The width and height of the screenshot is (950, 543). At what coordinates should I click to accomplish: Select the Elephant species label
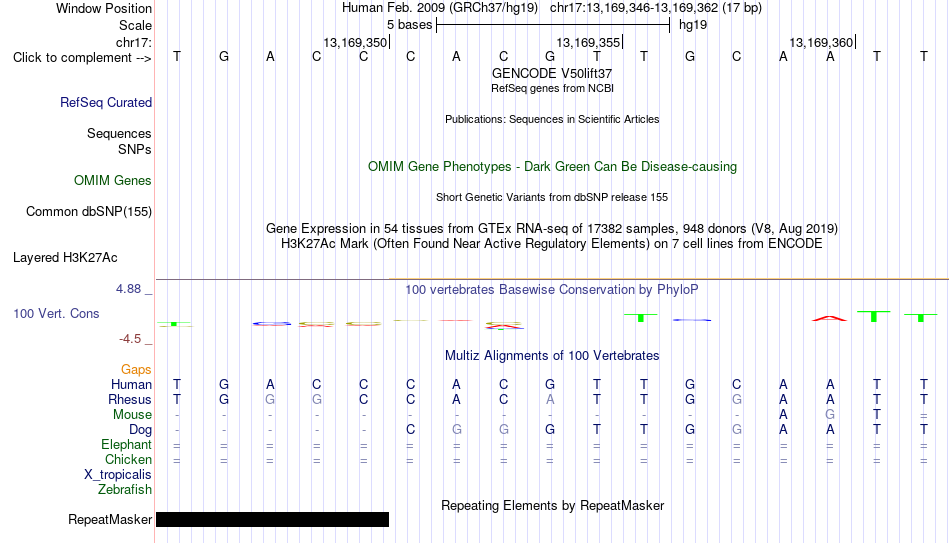tap(126, 445)
